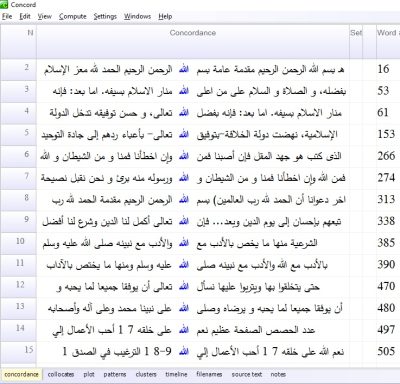Switch to the filenames tab

[209, 374]
